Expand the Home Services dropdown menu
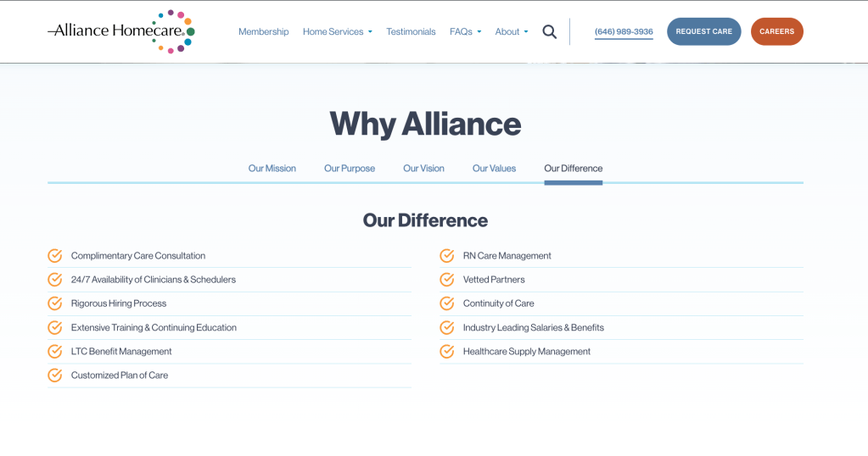Image resolution: width=868 pixels, height=456 pixels. pyautogui.click(x=337, y=32)
